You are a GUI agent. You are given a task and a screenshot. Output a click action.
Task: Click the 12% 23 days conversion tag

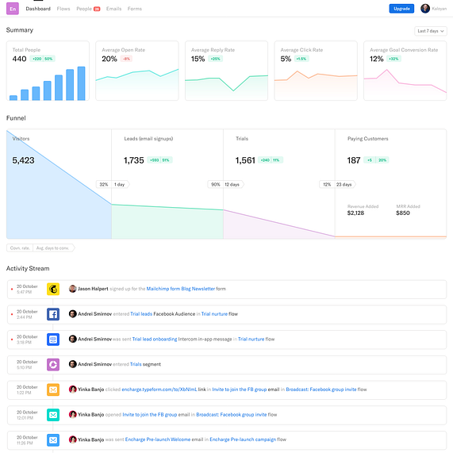point(337,185)
